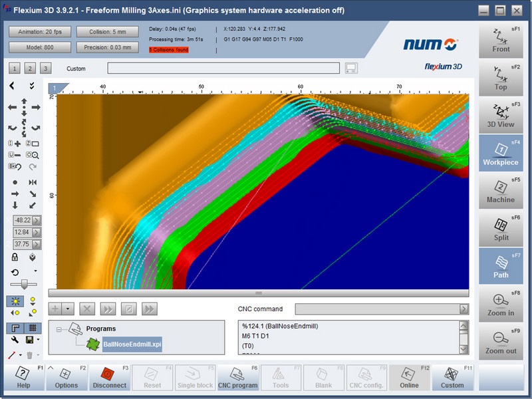This screenshot has height=399, width=532.
Task: Toggle the ruler display button
Action: pos(15,328)
